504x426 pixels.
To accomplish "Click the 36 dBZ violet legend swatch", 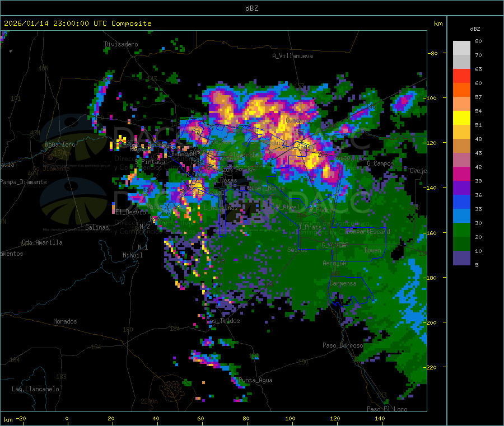I will pyautogui.click(x=461, y=188).
